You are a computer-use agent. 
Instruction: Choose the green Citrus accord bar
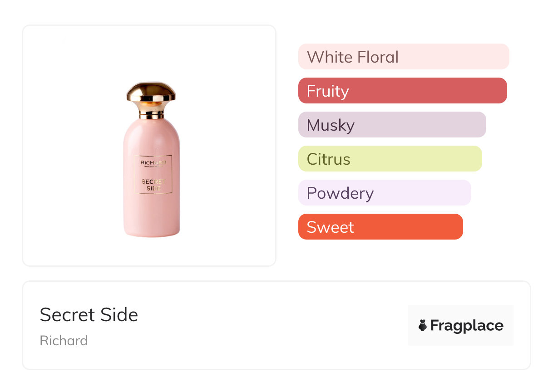(390, 159)
